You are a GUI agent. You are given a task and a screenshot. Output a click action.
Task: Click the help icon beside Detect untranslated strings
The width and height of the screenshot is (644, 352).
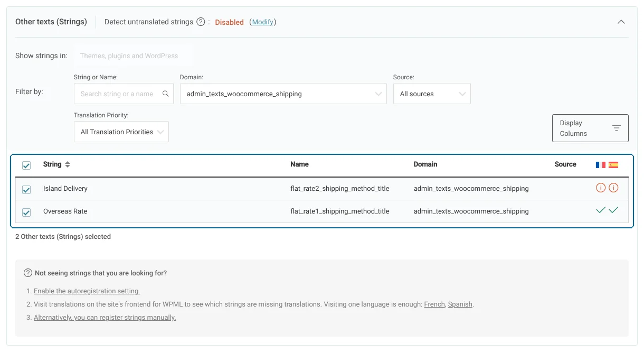click(x=201, y=22)
